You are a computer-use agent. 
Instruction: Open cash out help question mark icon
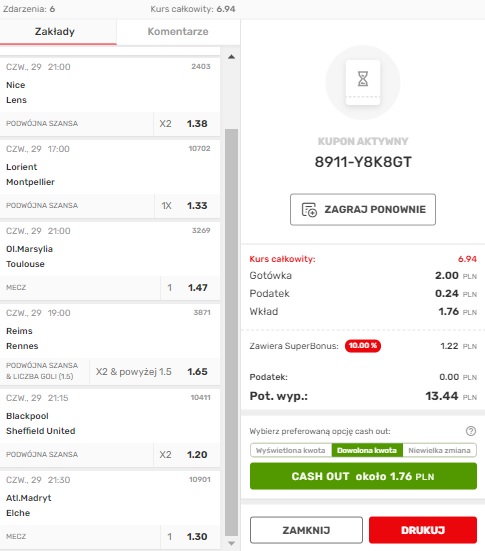point(471,431)
